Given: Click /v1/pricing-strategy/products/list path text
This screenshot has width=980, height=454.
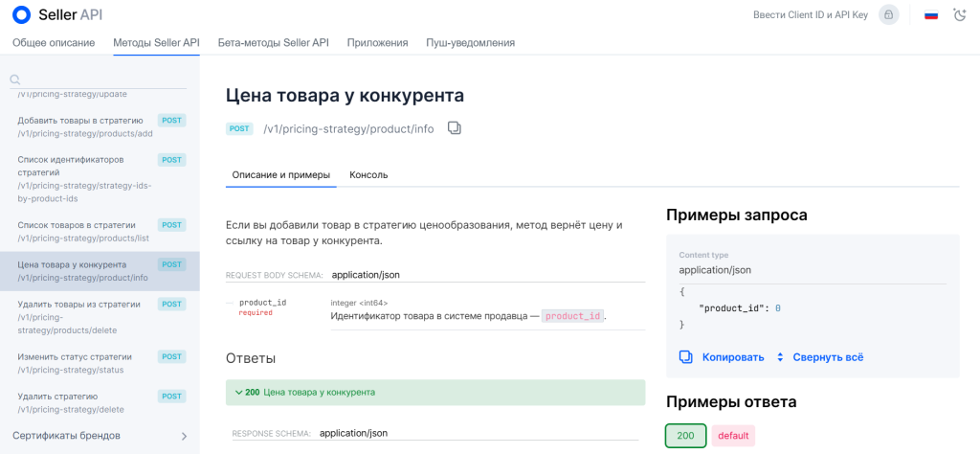Looking at the screenshot, I should tap(83, 238).
